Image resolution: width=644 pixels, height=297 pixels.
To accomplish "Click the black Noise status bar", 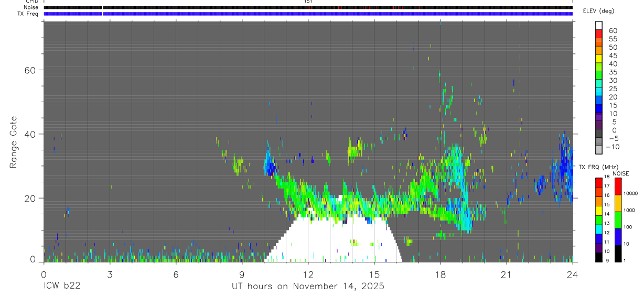I will coord(308,7).
